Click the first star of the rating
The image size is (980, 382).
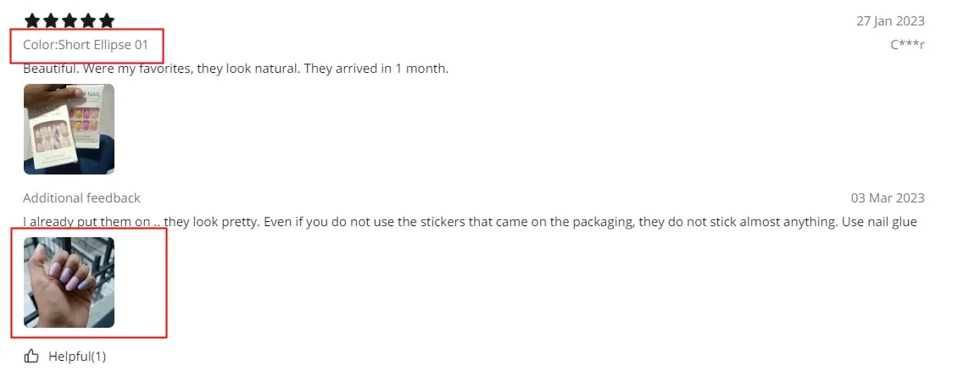pos(32,20)
